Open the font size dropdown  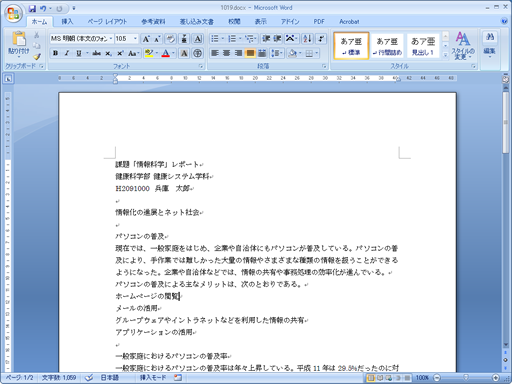point(135,39)
